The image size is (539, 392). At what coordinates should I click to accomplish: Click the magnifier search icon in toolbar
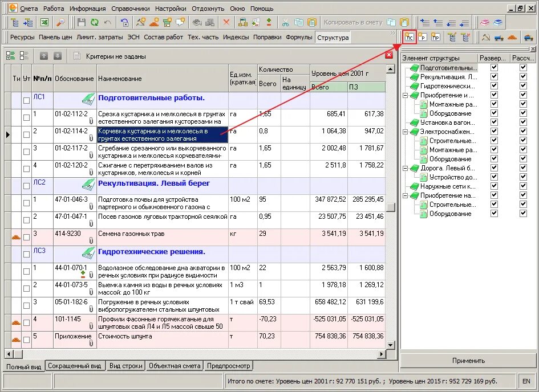coord(60,23)
